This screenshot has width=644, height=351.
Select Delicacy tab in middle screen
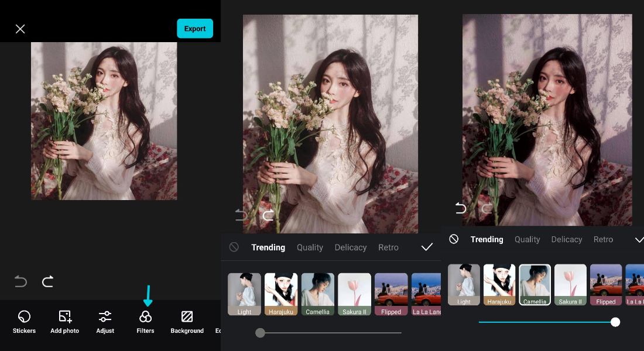pyautogui.click(x=350, y=247)
